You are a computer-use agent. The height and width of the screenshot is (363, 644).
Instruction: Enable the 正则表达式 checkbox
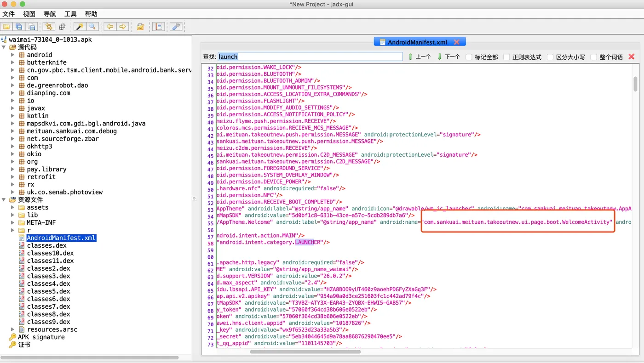click(x=506, y=57)
